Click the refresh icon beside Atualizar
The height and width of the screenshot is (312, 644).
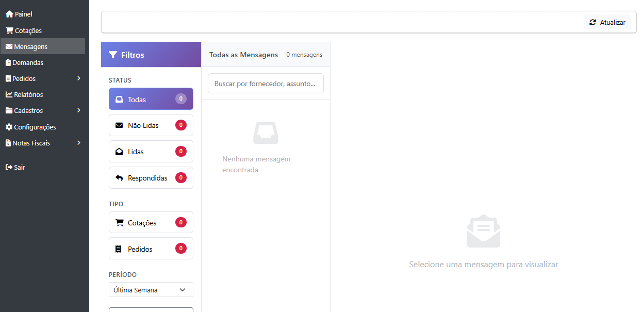[592, 22]
